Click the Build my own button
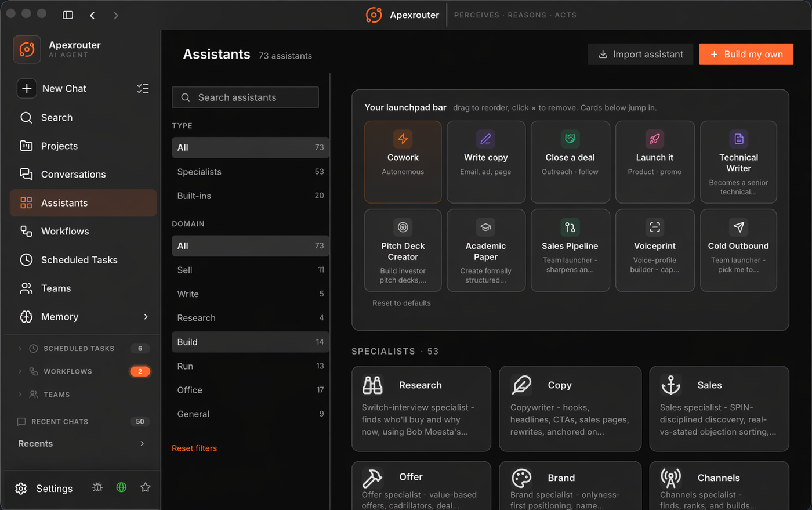This screenshot has width=812, height=510. click(x=746, y=54)
